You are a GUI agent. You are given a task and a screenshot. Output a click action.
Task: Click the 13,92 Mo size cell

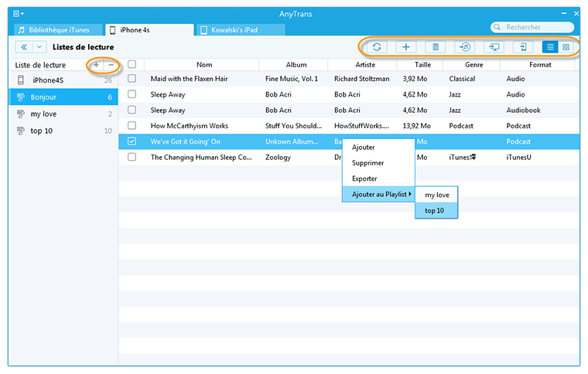[416, 126]
